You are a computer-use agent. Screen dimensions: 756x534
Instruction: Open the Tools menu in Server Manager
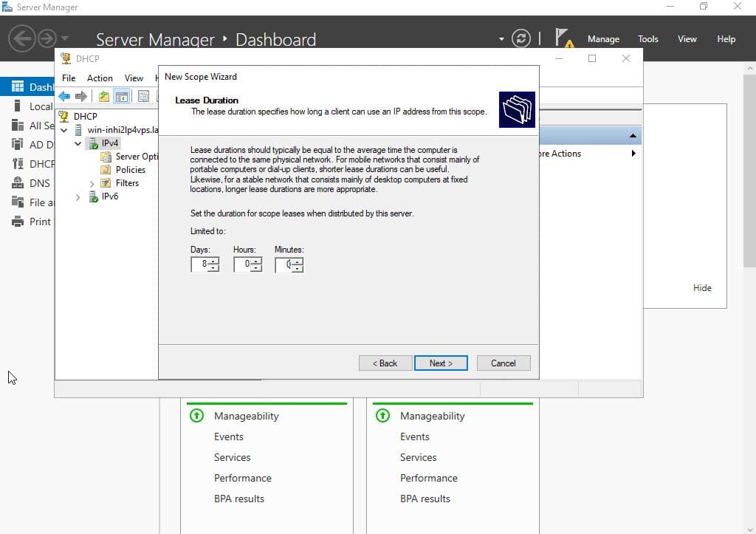(647, 39)
